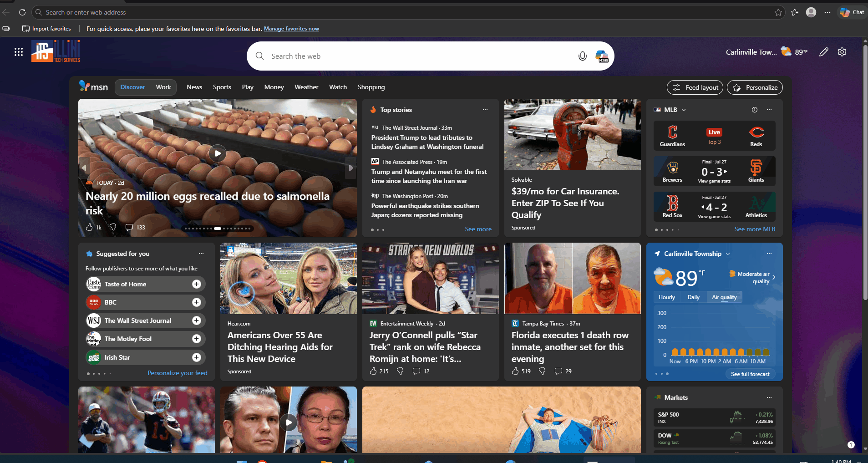Viewport: 868px width, 463px height.
Task: Open the News tab
Action: click(x=194, y=87)
